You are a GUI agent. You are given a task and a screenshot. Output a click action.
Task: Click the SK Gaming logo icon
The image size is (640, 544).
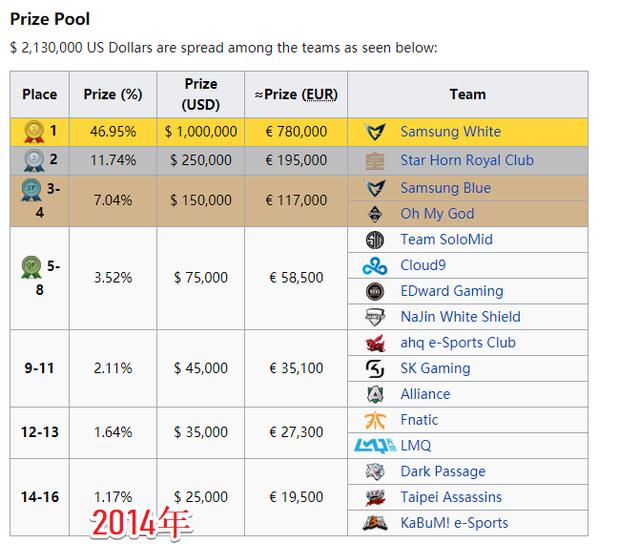coord(375,369)
